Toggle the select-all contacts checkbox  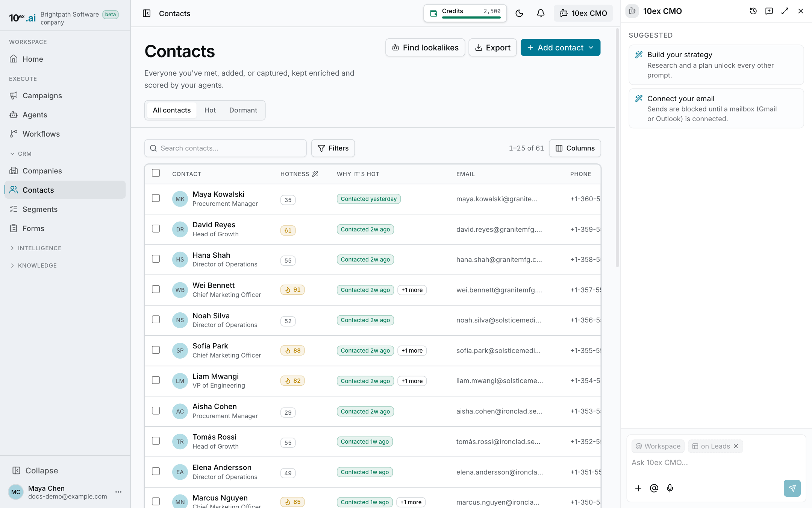click(x=156, y=173)
